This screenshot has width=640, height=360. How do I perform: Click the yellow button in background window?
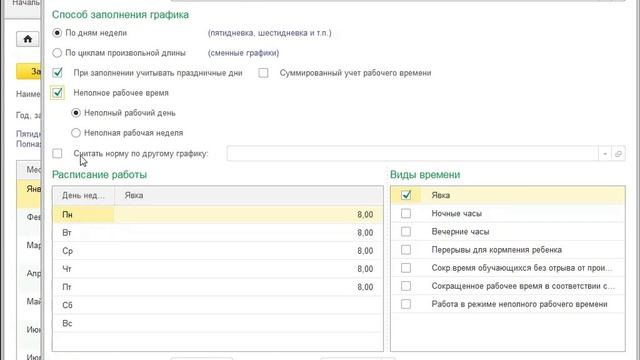(29, 71)
